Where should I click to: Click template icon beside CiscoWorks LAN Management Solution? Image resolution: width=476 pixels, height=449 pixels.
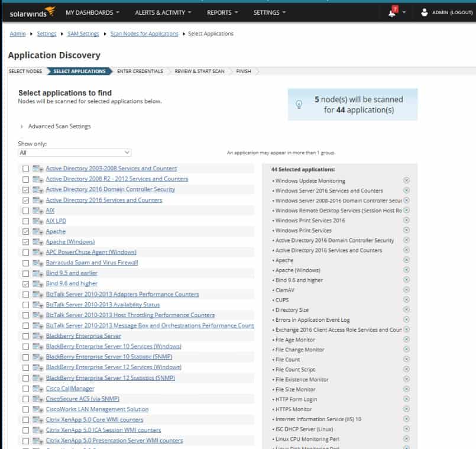pyautogui.click(x=38, y=409)
